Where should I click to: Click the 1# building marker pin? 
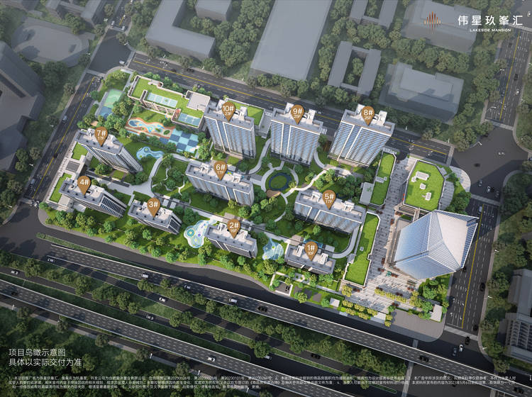tap(311, 250)
